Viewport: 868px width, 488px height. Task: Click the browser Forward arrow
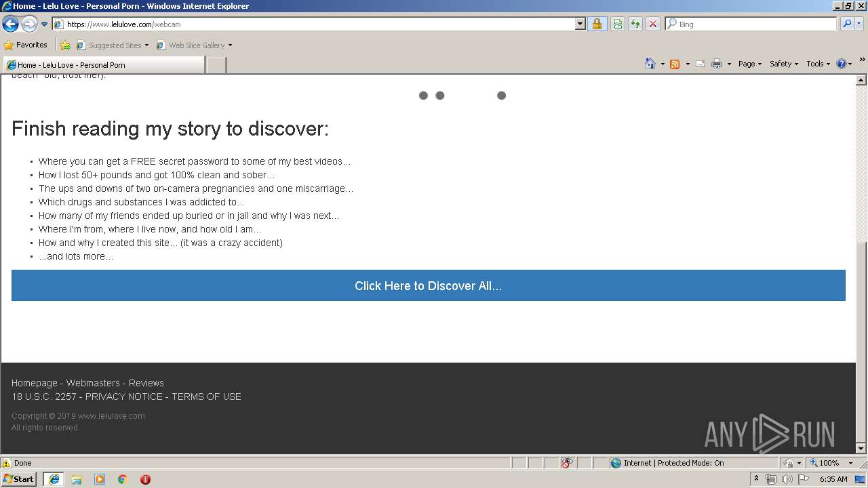point(29,24)
